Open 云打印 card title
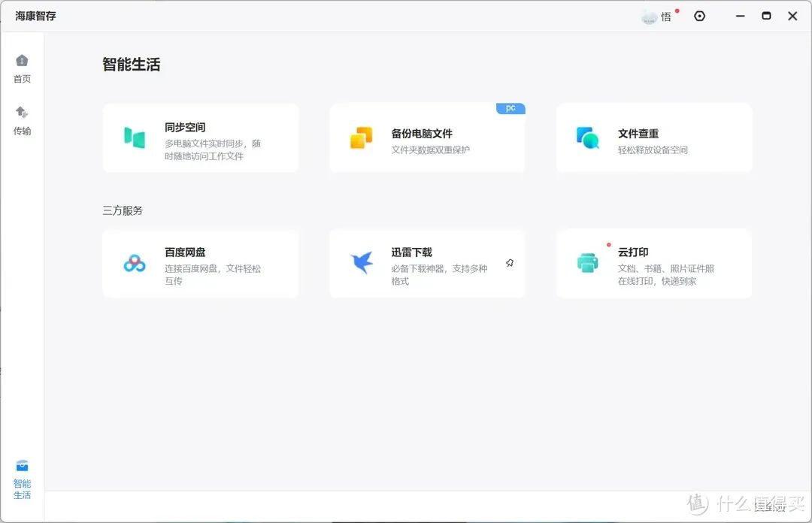The image size is (812, 523). coord(633,252)
